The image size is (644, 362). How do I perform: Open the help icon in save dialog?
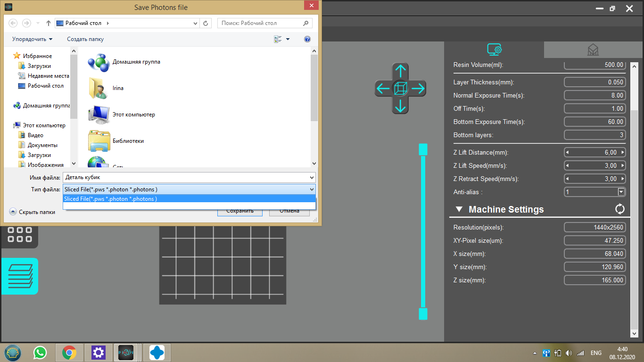click(x=307, y=39)
